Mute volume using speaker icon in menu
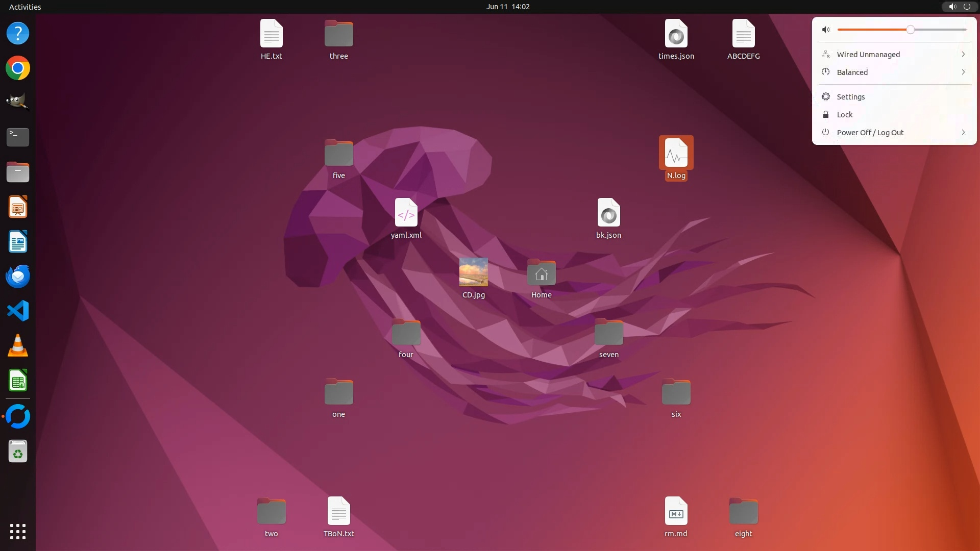The height and width of the screenshot is (551, 980). point(826,30)
